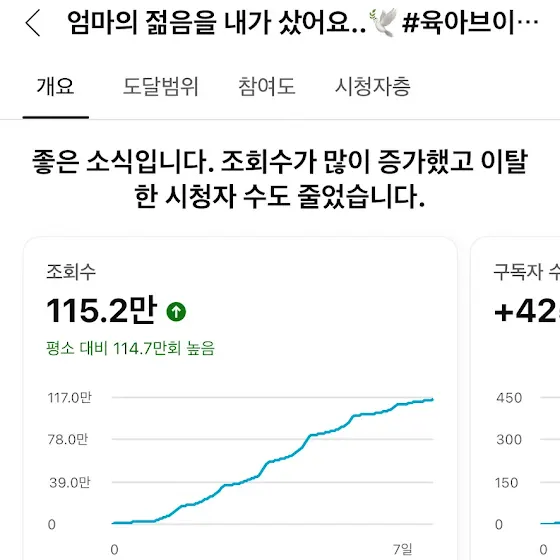
Task: Click the dove emoji in the title
Action: (x=383, y=22)
